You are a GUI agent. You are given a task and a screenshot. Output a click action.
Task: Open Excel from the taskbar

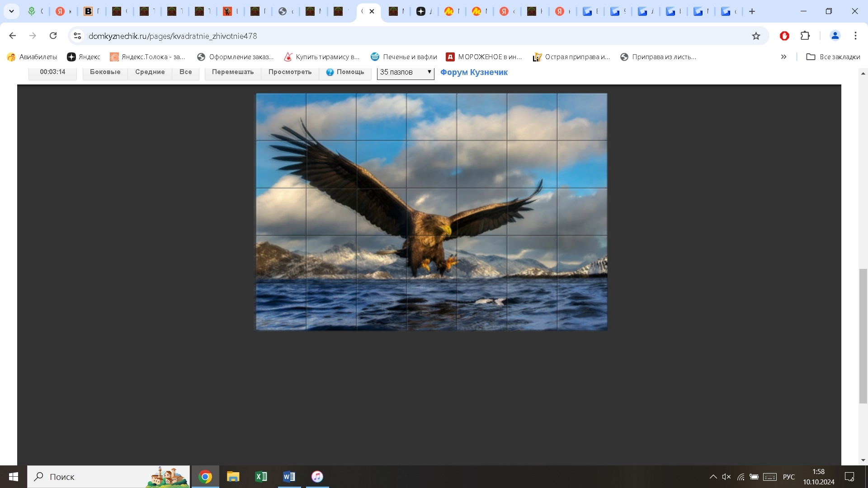tap(261, 477)
